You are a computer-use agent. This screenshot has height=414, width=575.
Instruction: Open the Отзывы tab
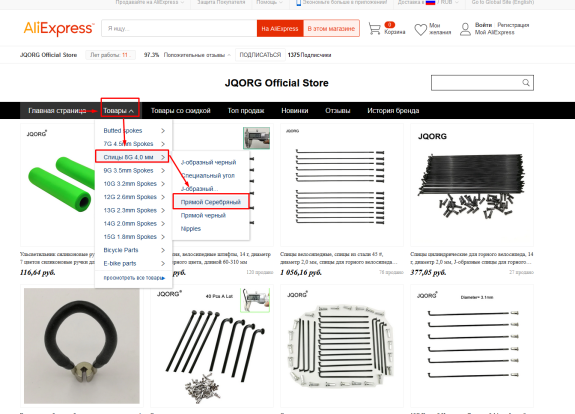pos(338,111)
